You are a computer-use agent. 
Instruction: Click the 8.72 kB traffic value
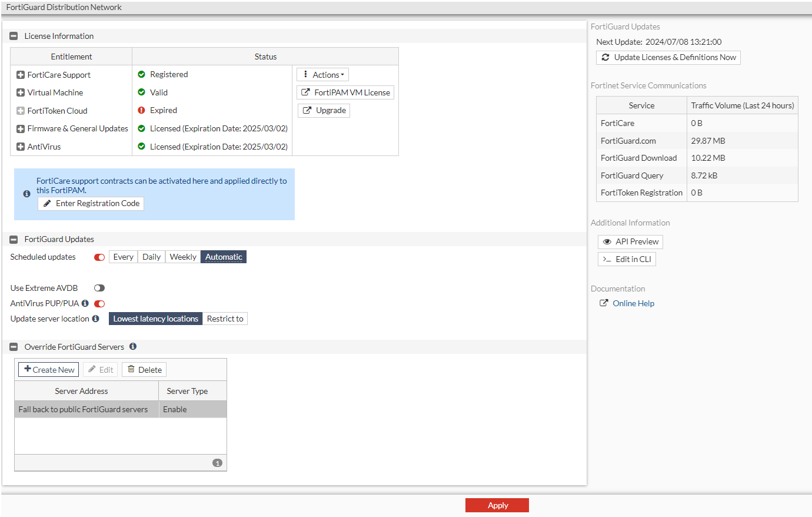click(x=704, y=175)
